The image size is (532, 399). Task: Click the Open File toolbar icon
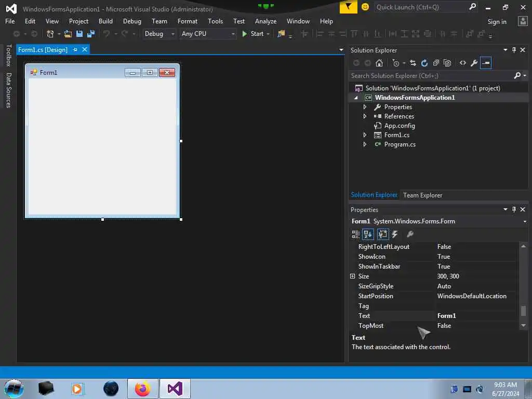point(68,34)
